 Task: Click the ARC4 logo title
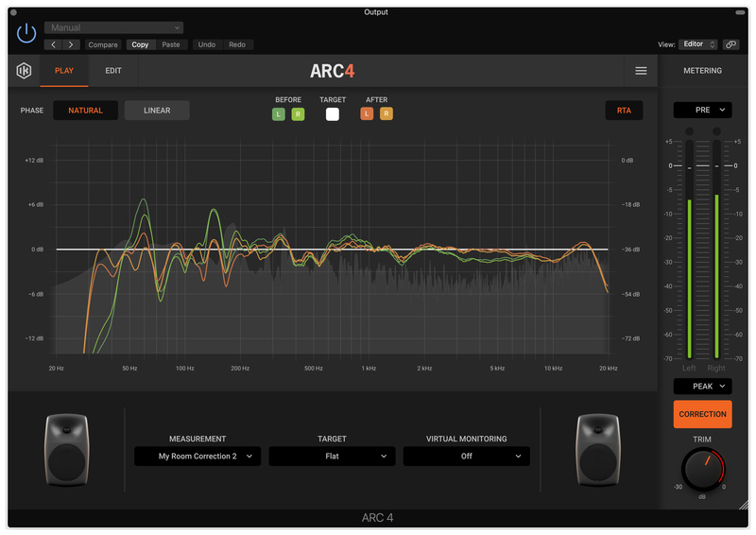coord(333,71)
